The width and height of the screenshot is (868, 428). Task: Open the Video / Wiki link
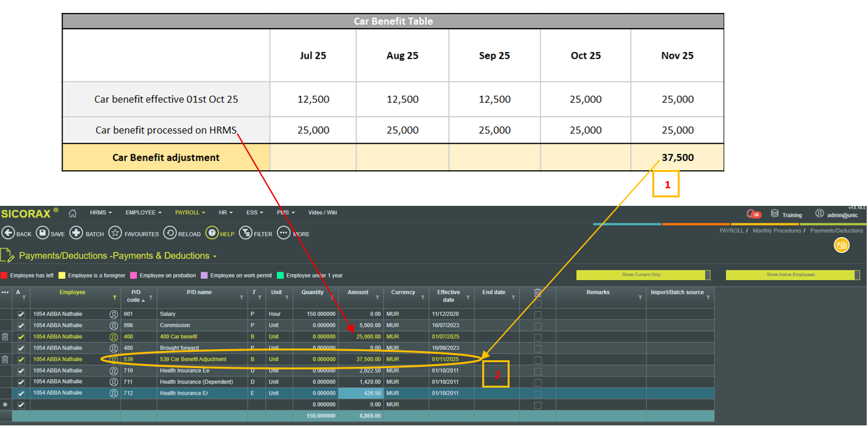pos(323,213)
